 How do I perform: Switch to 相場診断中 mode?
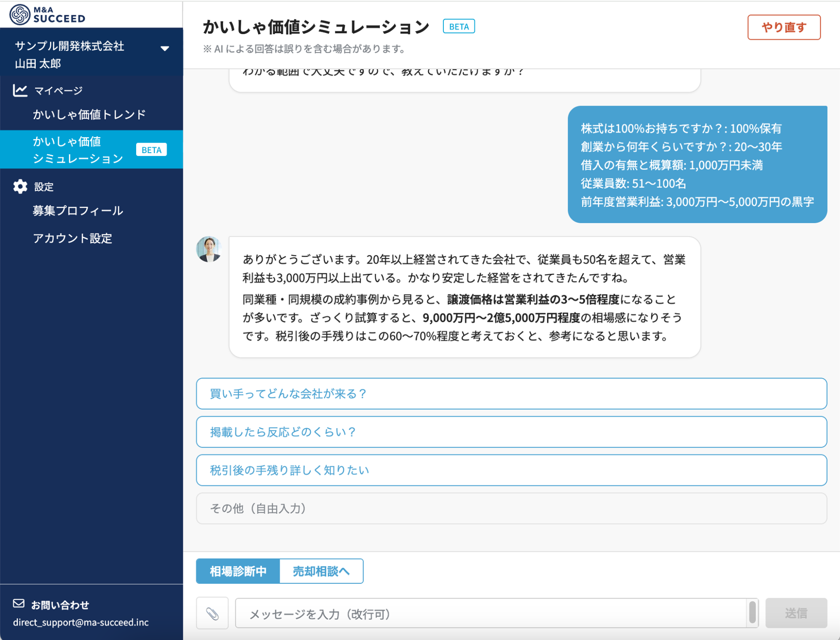click(x=238, y=571)
